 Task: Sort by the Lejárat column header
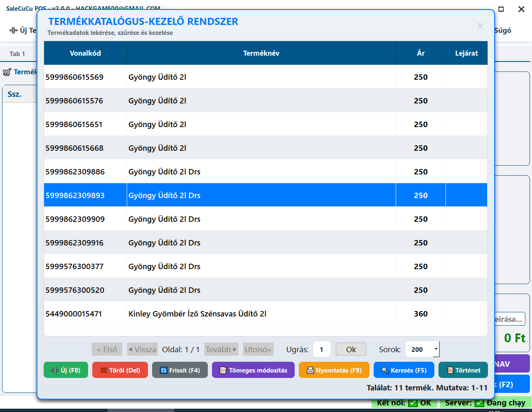[x=466, y=53]
